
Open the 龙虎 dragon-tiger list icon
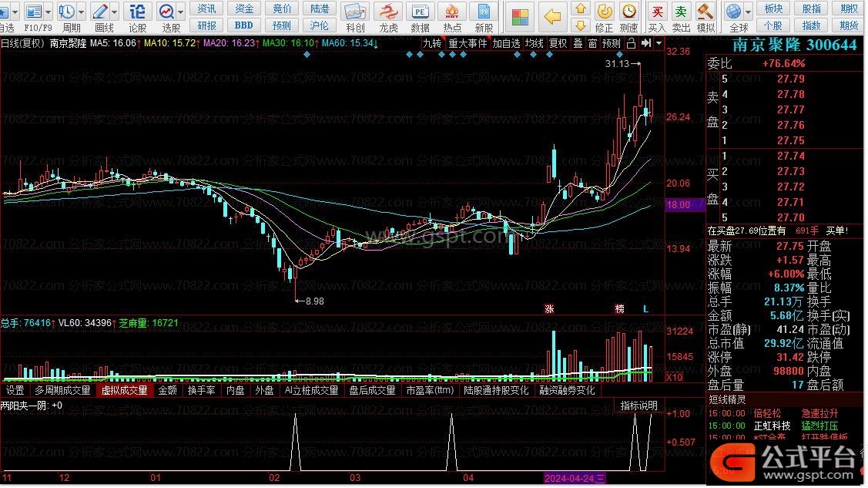[389, 11]
